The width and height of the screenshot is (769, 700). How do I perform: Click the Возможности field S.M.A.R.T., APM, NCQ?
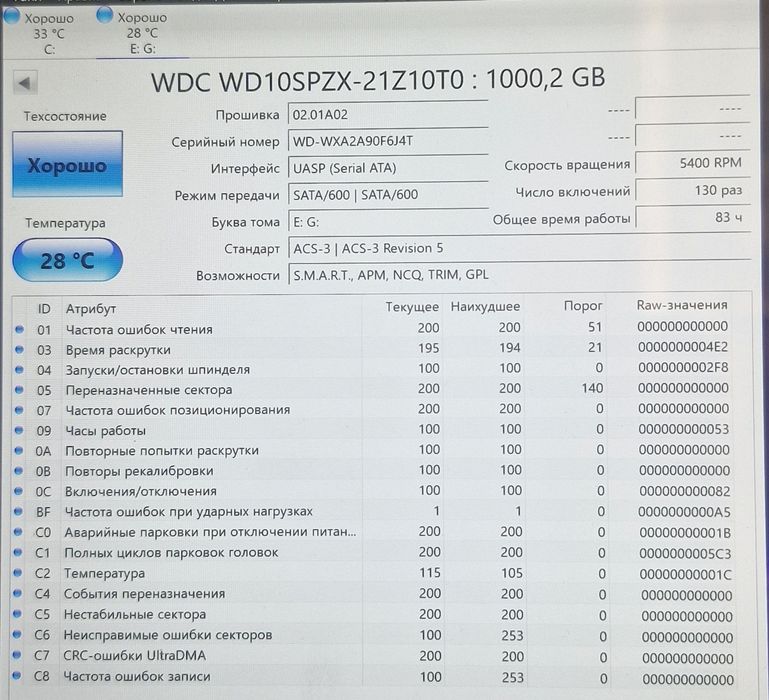pyautogui.click(x=519, y=275)
